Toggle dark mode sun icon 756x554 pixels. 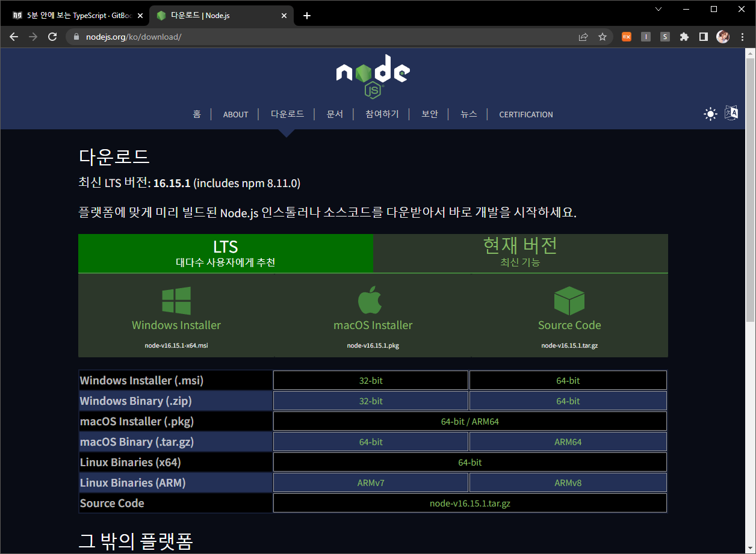tap(711, 114)
